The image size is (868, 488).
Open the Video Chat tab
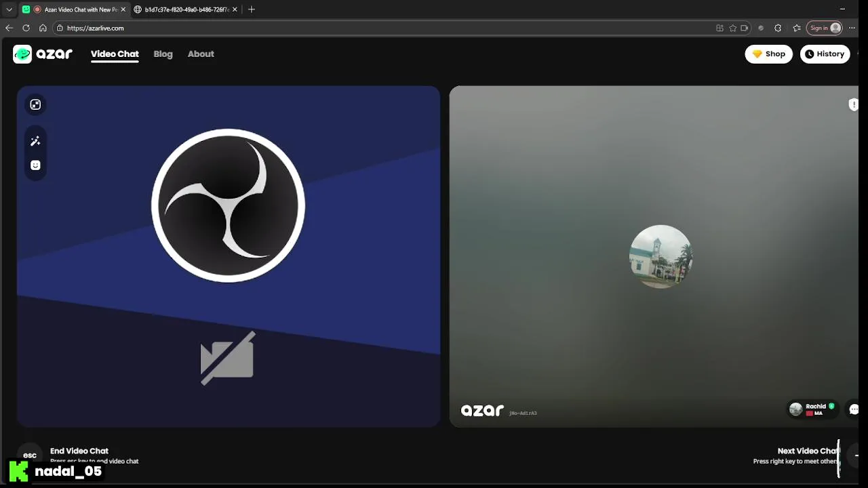coord(115,54)
